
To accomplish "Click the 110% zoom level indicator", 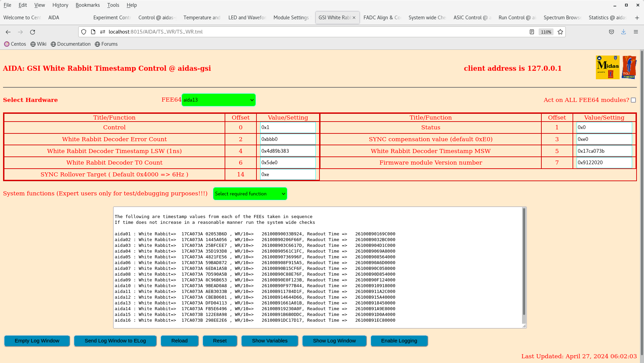I will [546, 32].
